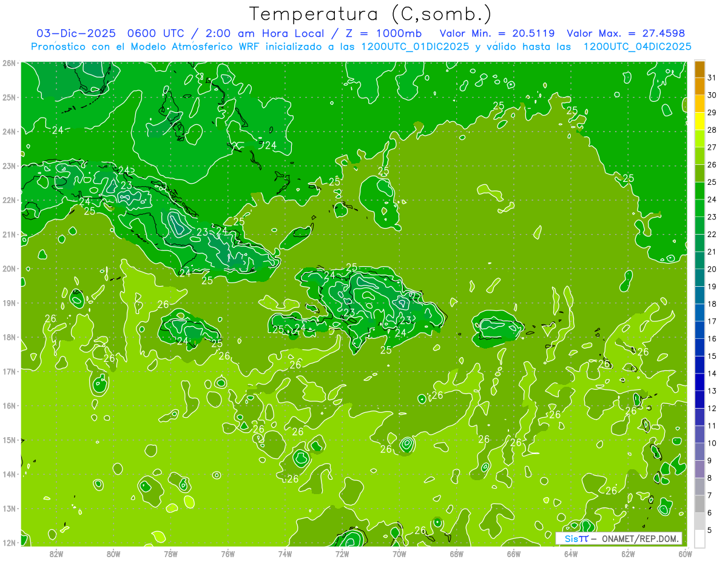
Task: Click the legend value '27'
Action: click(712, 147)
